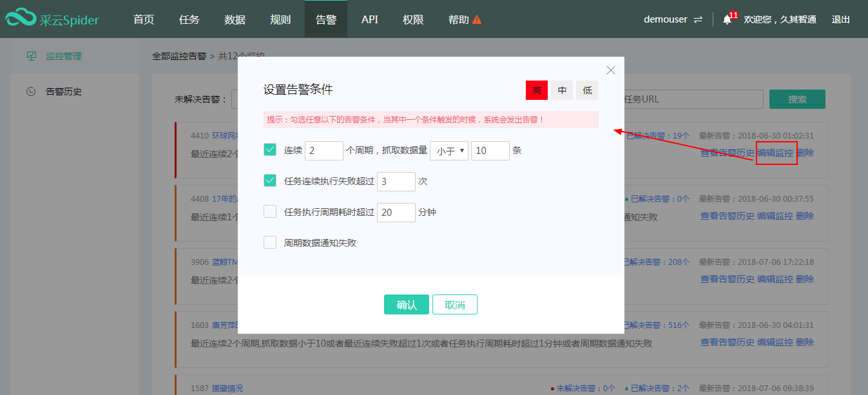Click 查看告警历史 in the 1603 row
868x395 pixels.
728,342
